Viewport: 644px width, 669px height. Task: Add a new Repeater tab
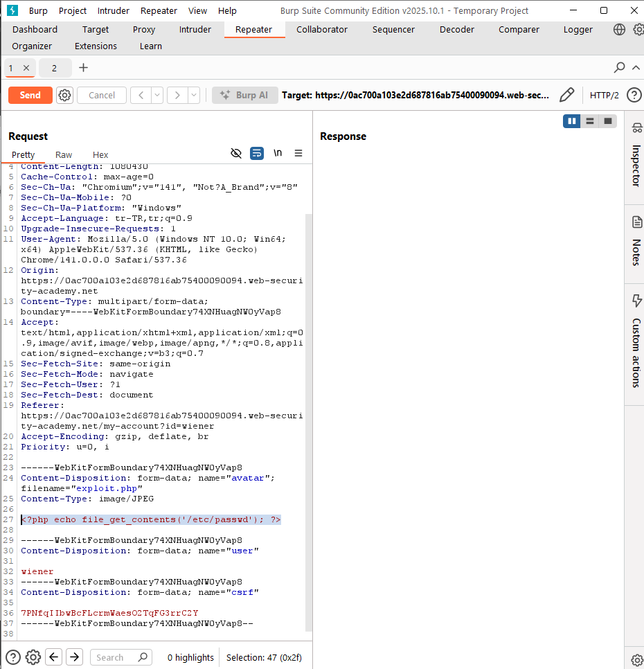pos(84,67)
